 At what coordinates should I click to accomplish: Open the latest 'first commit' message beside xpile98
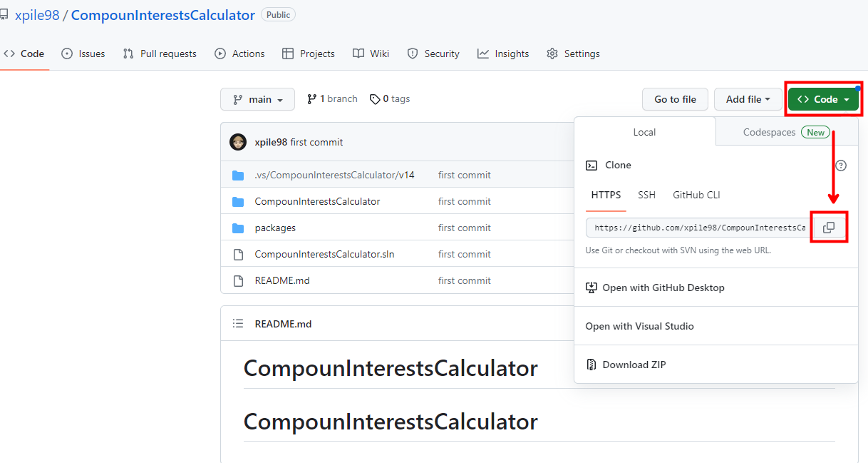[316, 142]
